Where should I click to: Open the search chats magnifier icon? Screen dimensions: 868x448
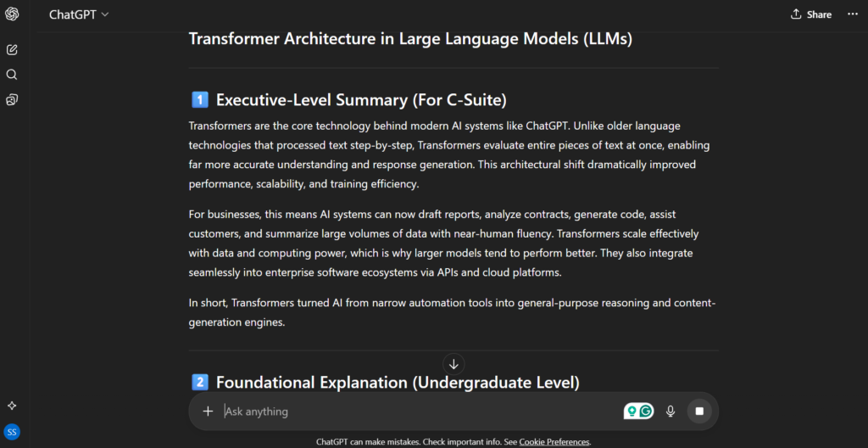[x=12, y=75]
